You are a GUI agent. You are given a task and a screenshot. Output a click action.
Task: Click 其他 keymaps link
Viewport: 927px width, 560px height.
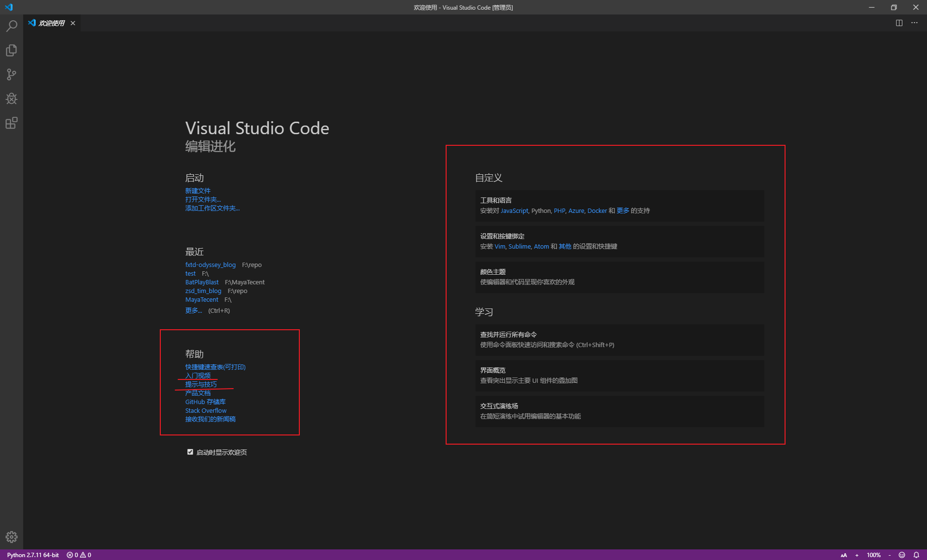tap(565, 246)
